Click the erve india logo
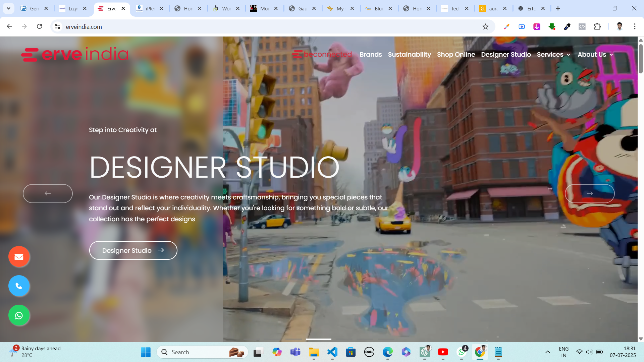Screen dimensions: 644x362 click(75, 54)
